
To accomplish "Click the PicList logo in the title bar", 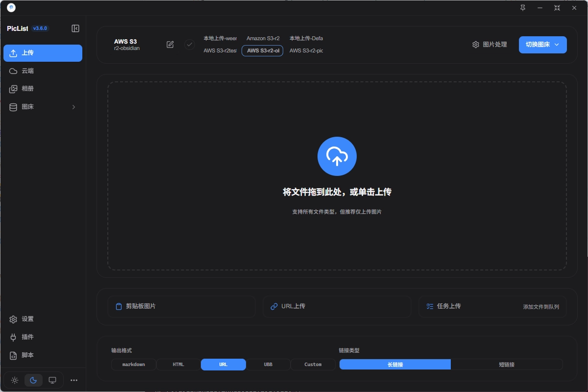I will click(x=11, y=8).
